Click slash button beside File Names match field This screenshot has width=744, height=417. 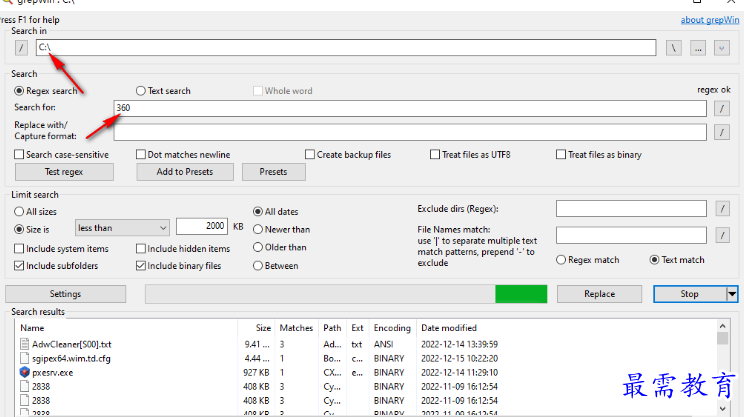pos(722,236)
